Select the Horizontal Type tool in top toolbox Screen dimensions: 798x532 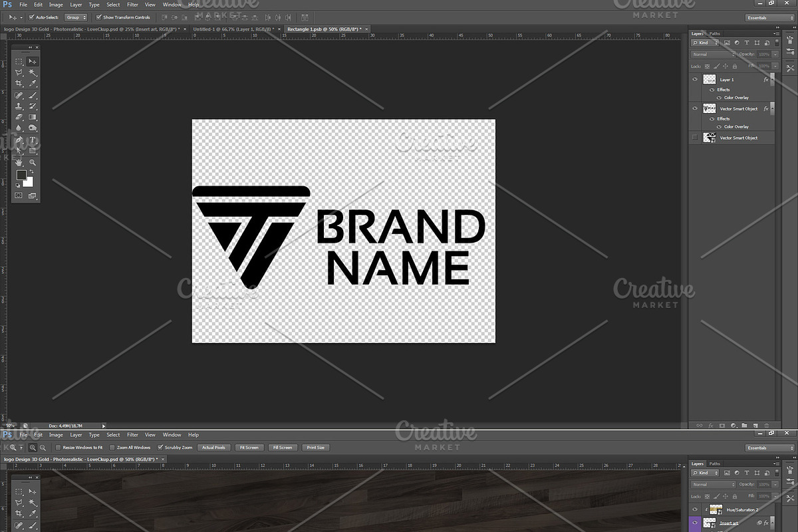[32, 140]
